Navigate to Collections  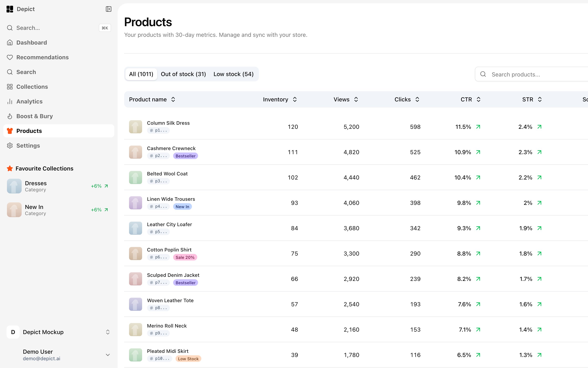pyautogui.click(x=59, y=87)
